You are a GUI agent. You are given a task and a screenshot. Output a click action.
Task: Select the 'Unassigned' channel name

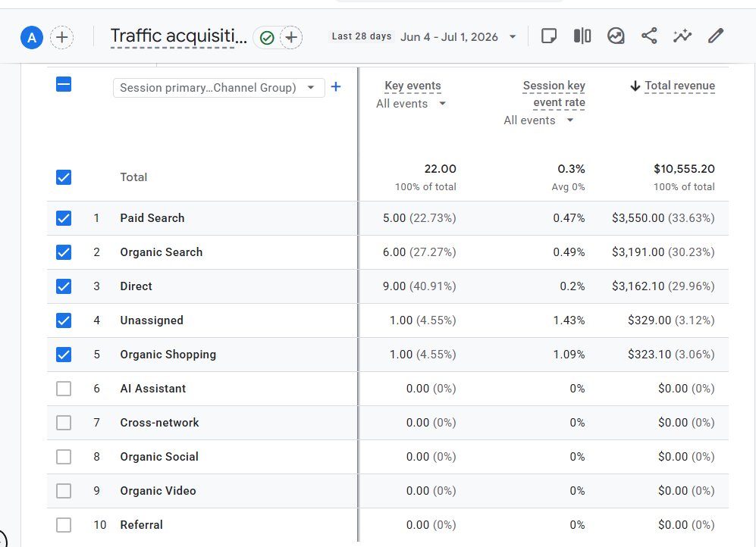[152, 320]
